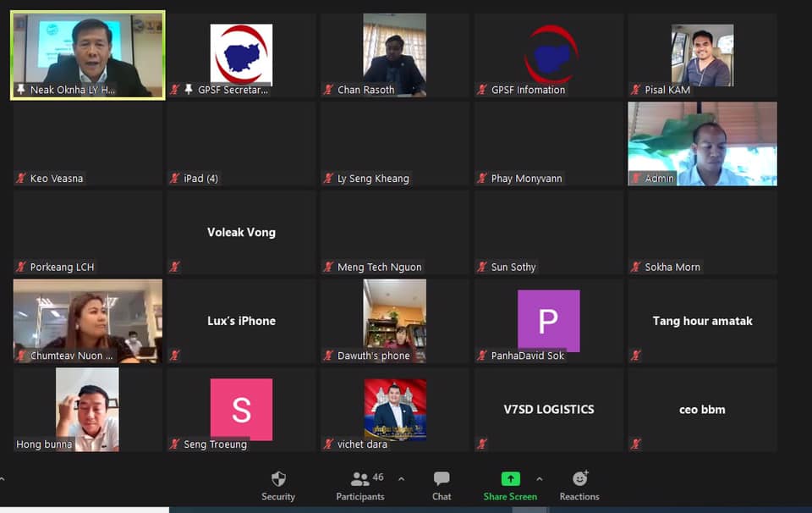Click the pink S avatar of Seng Troeung
The height and width of the screenshot is (513, 812).
[x=241, y=409]
